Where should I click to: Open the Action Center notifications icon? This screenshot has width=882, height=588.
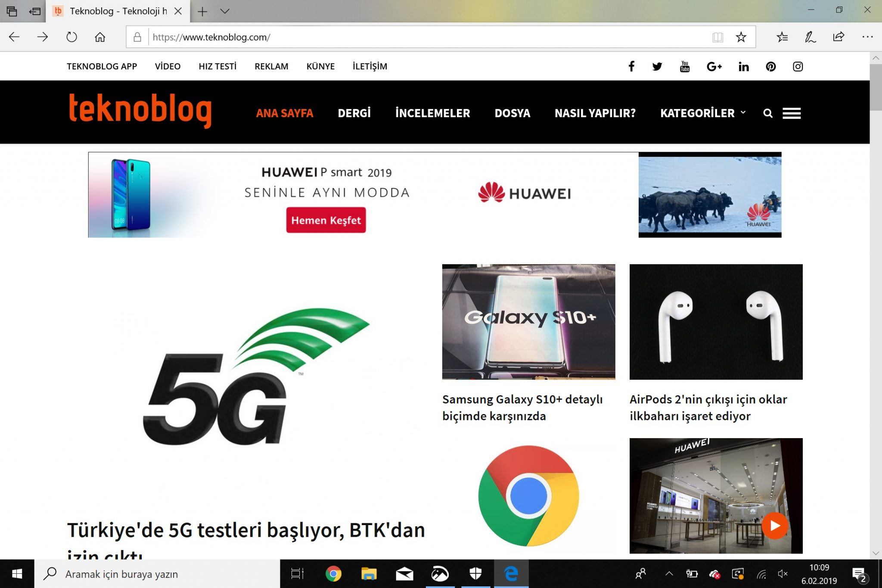tap(860, 575)
